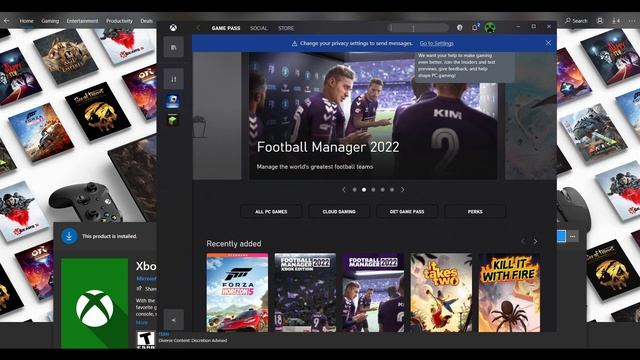Dismiss the privacy settings banner
The image size is (640, 360).
coord(548,43)
